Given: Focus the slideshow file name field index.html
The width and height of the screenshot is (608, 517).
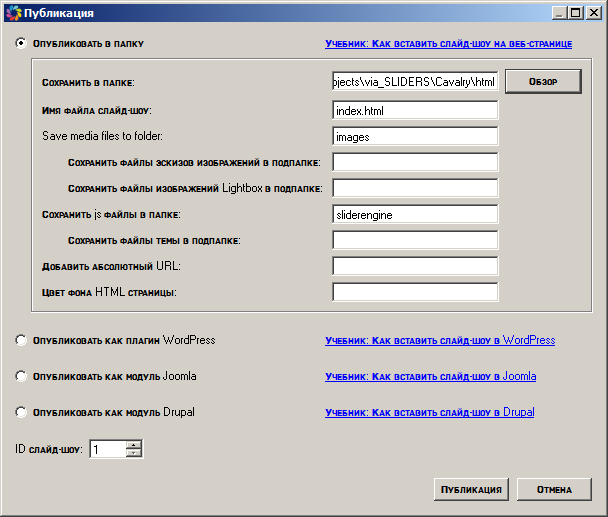Looking at the screenshot, I should point(415,110).
